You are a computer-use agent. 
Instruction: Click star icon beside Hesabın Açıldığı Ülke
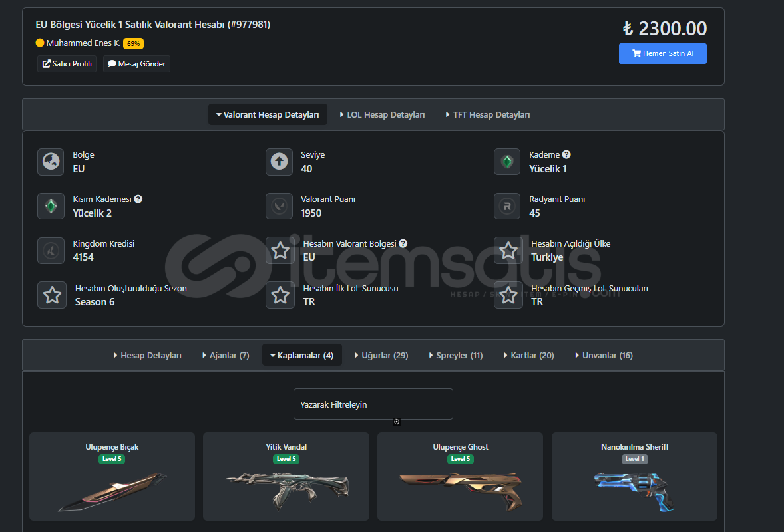click(508, 250)
